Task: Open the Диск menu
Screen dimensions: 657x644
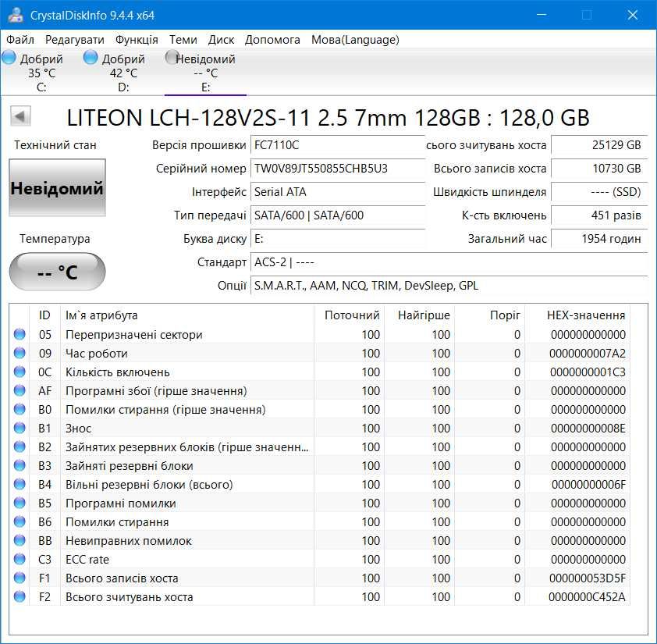Action: pyautogui.click(x=222, y=40)
